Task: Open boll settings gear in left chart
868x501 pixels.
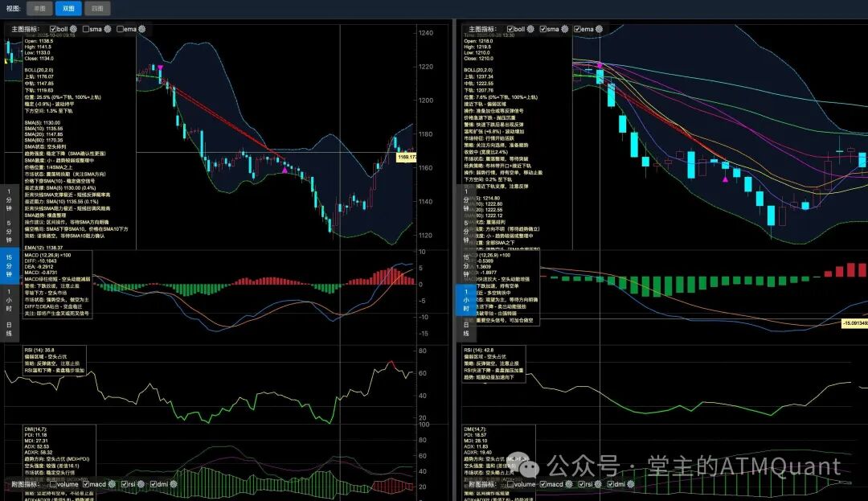Action: 73,29
